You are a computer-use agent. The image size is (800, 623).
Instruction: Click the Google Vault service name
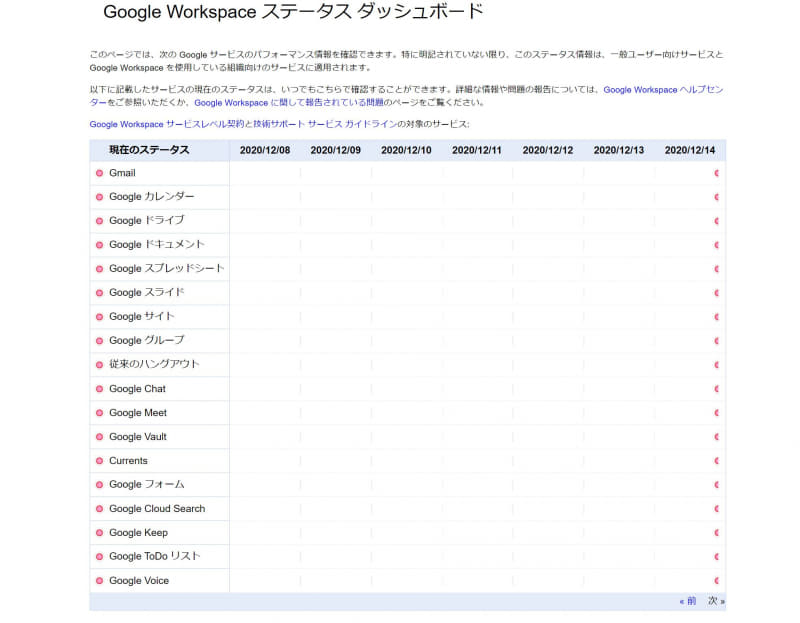coord(138,437)
